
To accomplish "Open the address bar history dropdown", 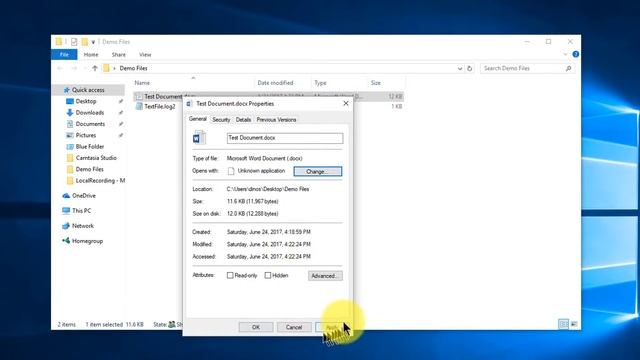I will 460,68.
